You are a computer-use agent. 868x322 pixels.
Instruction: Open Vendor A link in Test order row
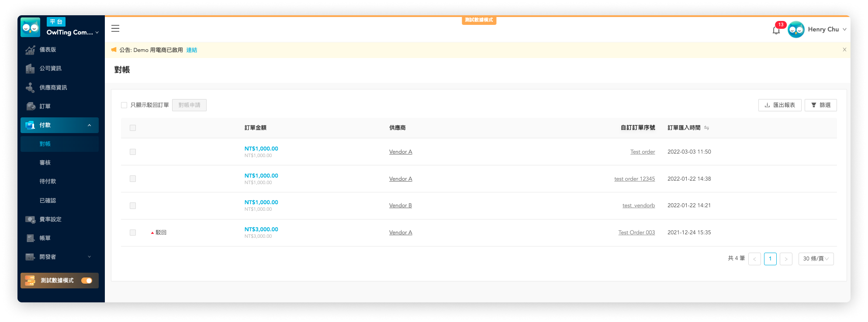401,152
